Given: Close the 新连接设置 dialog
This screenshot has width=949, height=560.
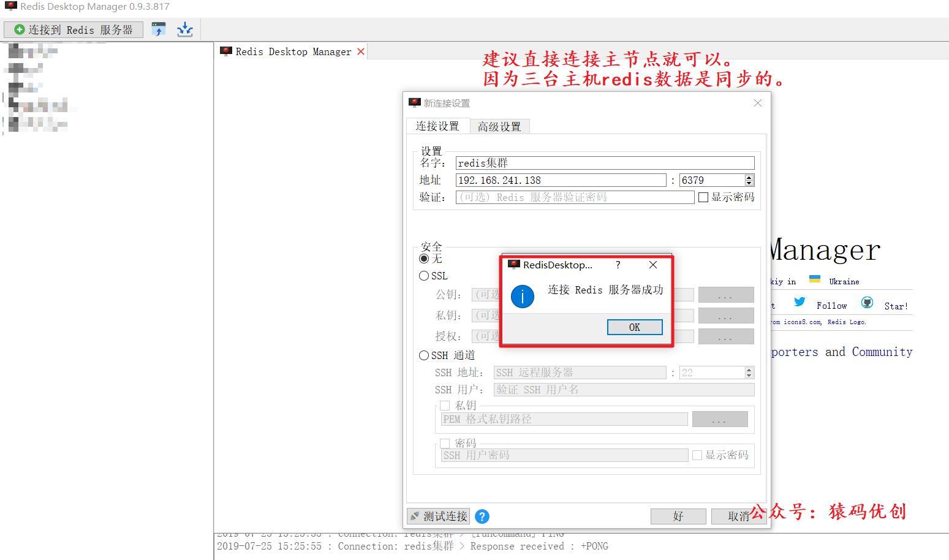Looking at the screenshot, I should point(758,103).
